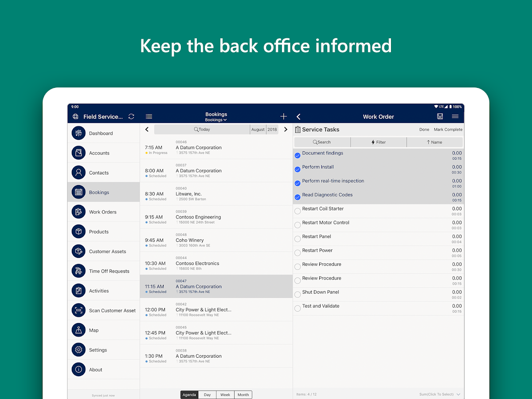
Task: Click the Search field in Service Tasks
Action: coord(322,142)
